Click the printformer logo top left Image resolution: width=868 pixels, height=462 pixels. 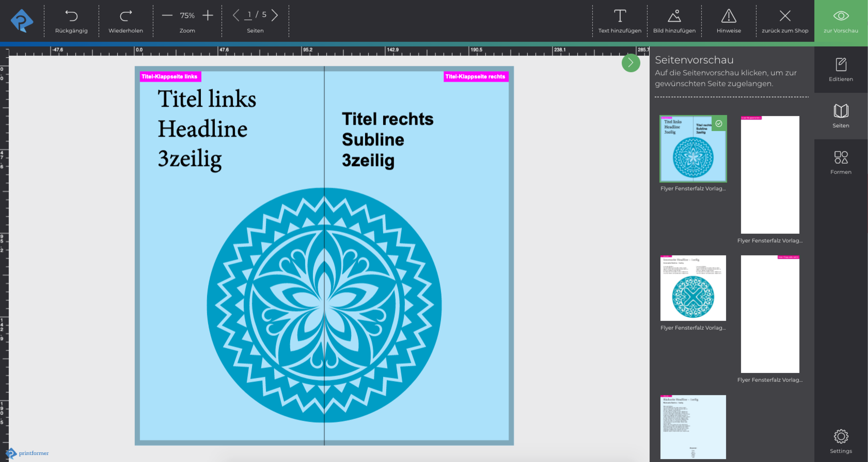tap(22, 21)
